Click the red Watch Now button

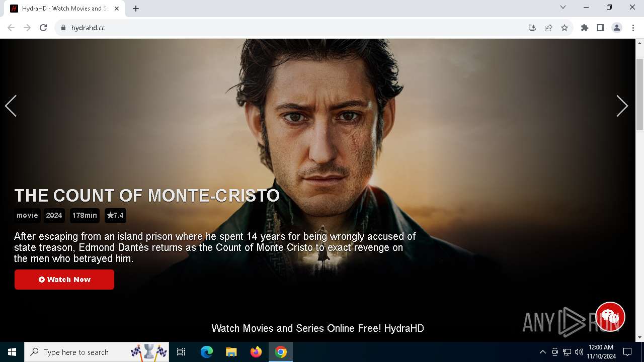click(x=64, y=280)
